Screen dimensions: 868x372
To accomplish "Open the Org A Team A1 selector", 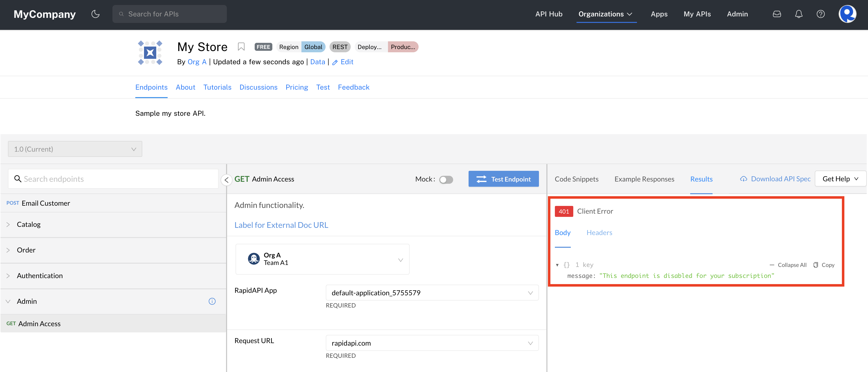I will click(x=322, y=259).
